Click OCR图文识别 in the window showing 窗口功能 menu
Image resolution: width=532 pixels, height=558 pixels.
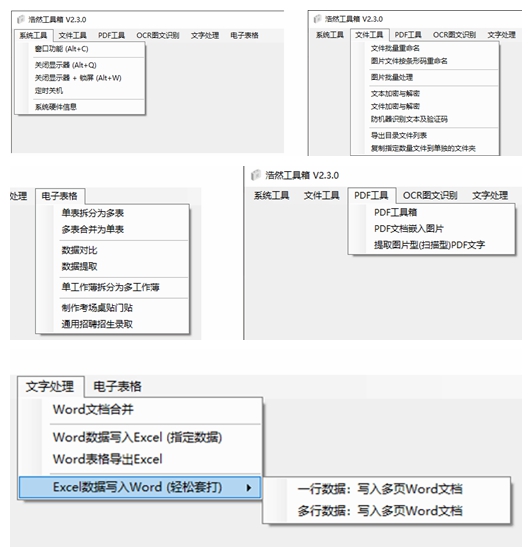pos(158,35)
